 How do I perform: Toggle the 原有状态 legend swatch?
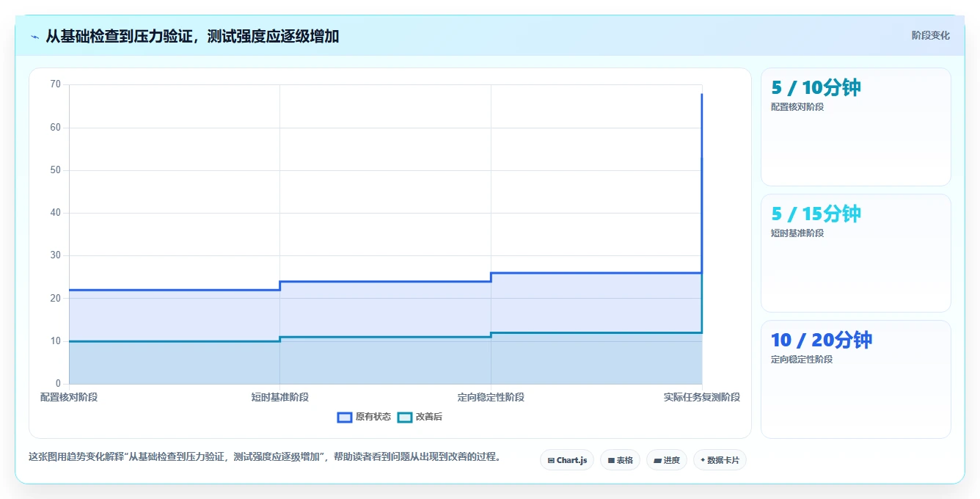point(345,417)
